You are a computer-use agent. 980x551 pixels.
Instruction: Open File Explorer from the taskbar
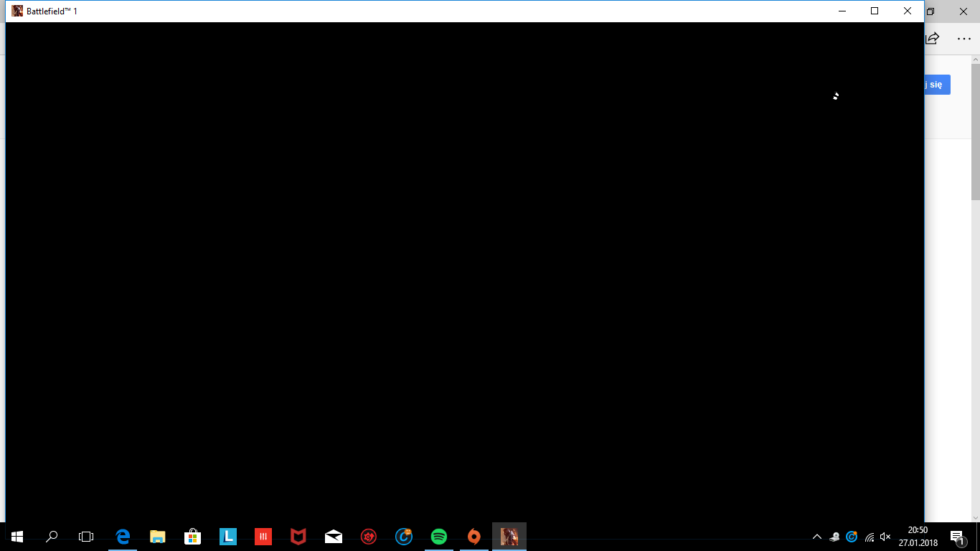click(157, 536)
